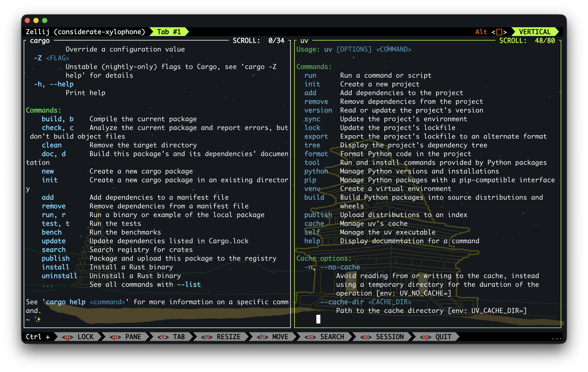Click the Alt <[]> swap layout hint
The image size is (588, 372).
point(491,32)
